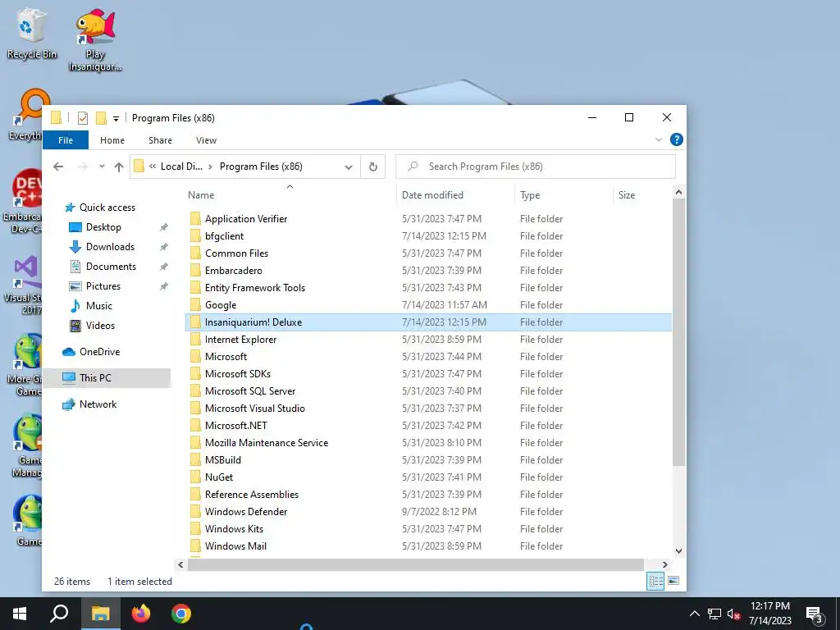Switch to Details view in status bar
The image size is (840, 630).
(x=655, y=582)
